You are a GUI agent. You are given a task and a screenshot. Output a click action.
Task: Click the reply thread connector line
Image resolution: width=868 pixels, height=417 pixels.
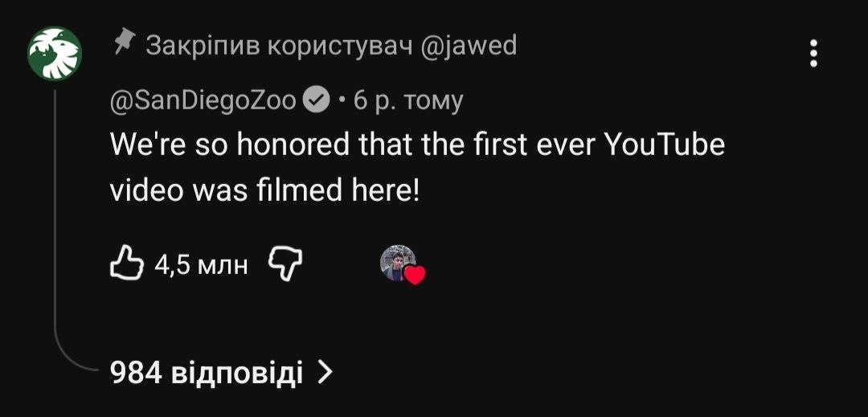pos(56,241)
